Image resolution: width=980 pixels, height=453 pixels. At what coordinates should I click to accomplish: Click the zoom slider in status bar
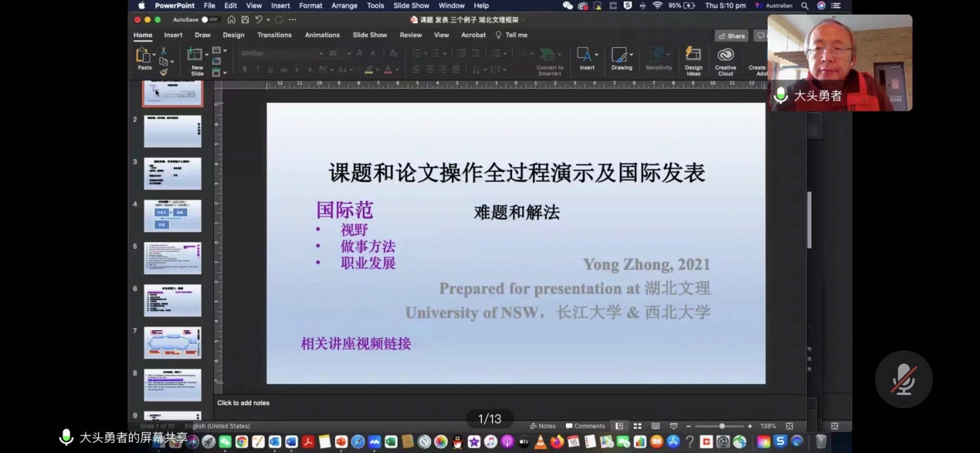[x=722, y=426]
